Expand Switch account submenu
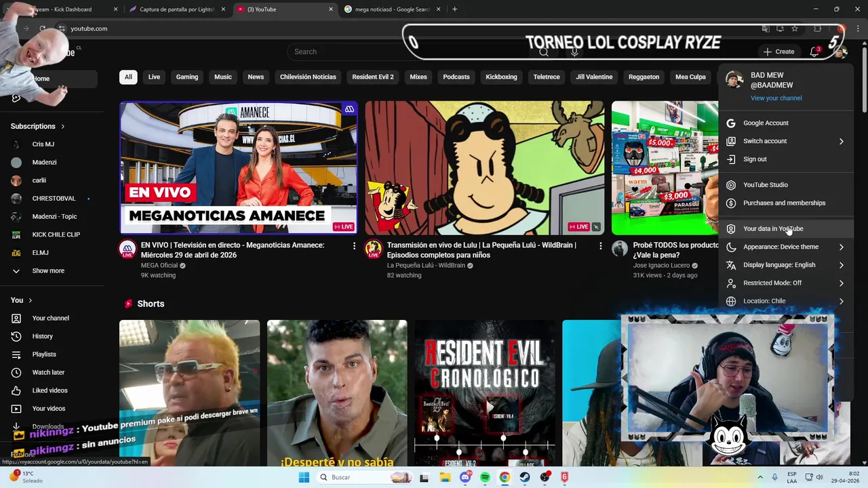868x488 pixels. [x=786, y=141]
